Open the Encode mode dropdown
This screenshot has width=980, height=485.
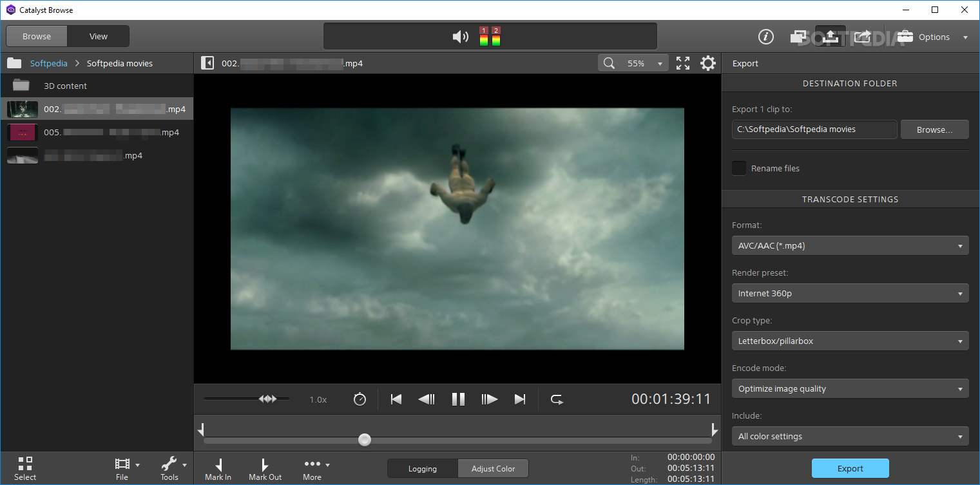850,388
